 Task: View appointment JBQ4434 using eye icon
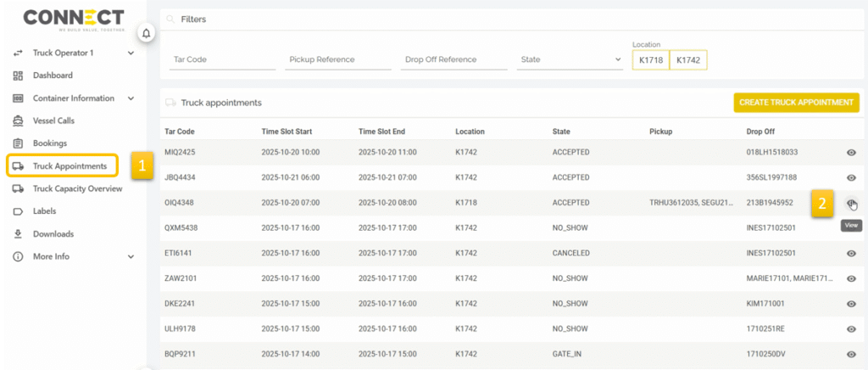tap(851, 177)
